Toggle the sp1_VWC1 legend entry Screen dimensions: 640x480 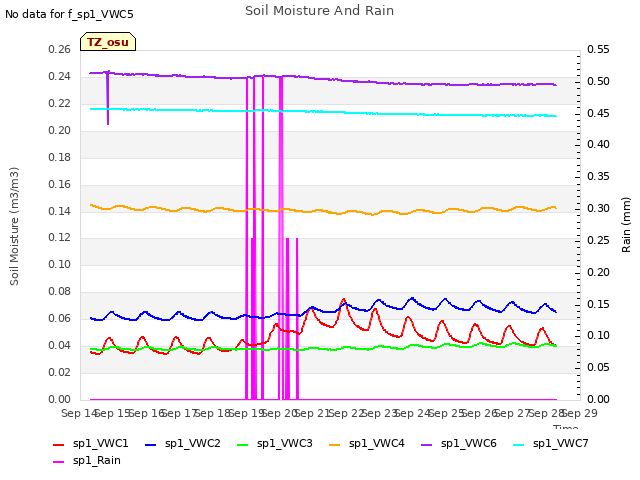pyautogui.click(x=91, y=444)
